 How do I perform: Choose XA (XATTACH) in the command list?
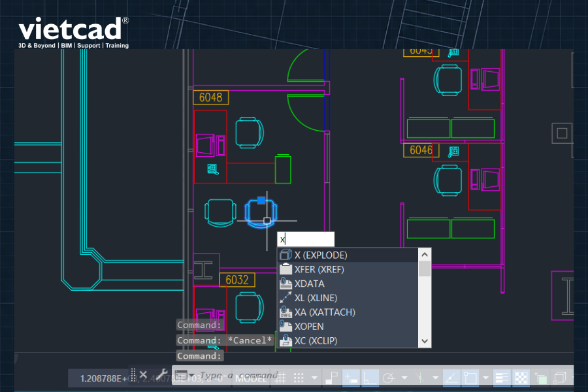pos(348,312)
